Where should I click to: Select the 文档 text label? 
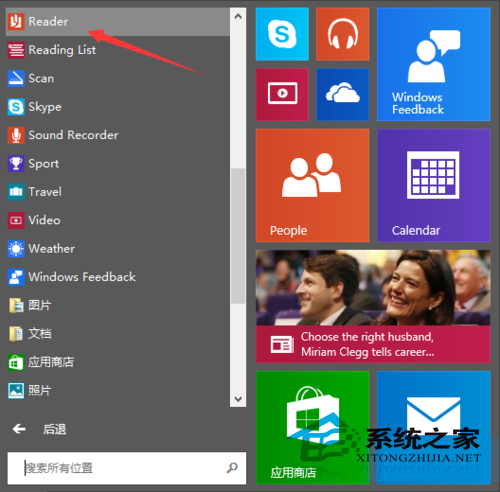[40, 334]
